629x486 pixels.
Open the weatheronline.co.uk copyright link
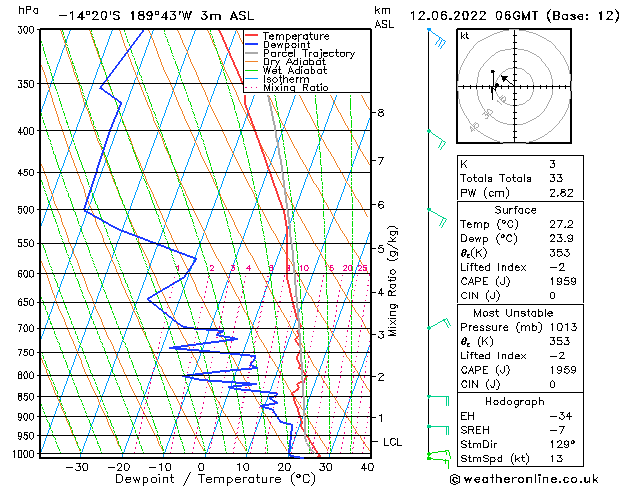[x=524, y=479]
